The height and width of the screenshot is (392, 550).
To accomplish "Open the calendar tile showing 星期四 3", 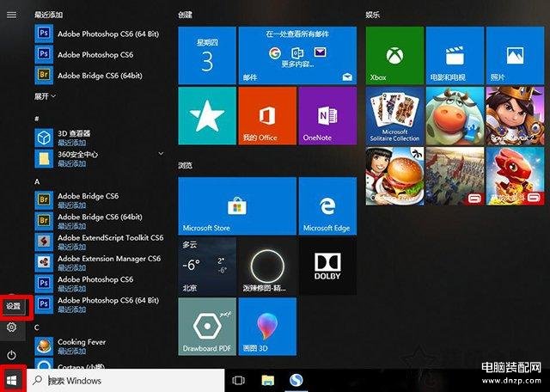I will [x=207, y=56].
